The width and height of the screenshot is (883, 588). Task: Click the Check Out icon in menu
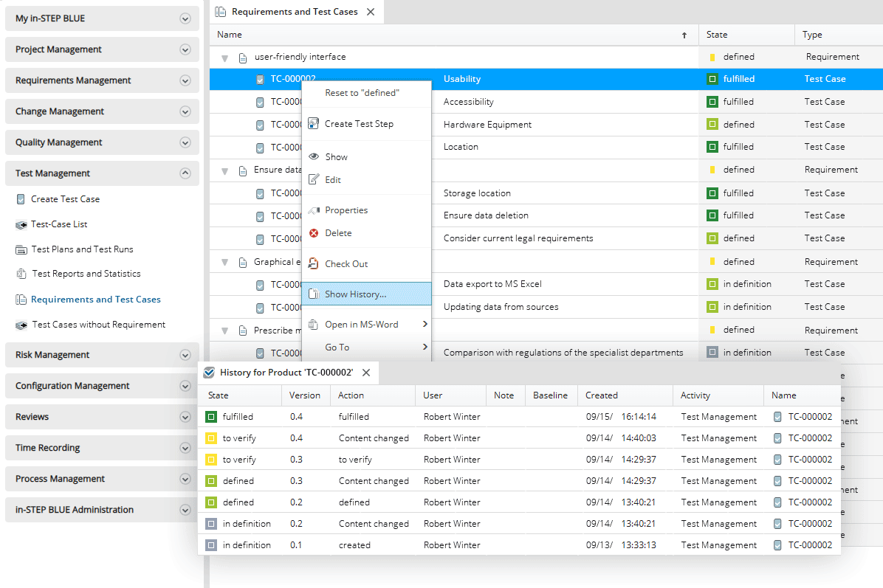[x=313, y=264]
